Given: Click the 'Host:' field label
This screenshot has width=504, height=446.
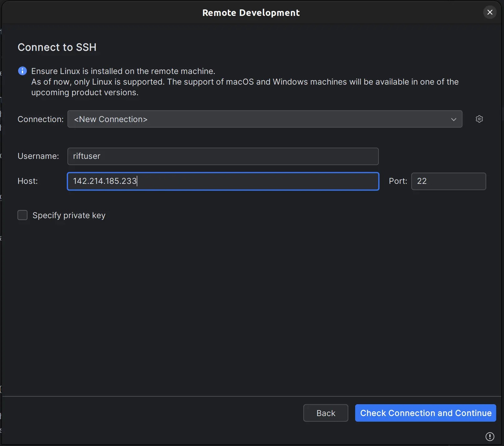Looking at the screenshot, I should click(x=28, y=181).
